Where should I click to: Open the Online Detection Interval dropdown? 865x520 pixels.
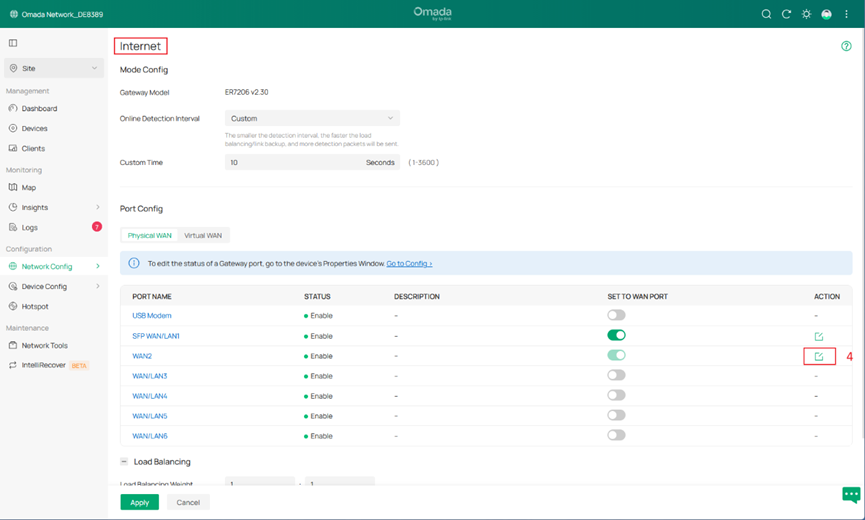312,118
